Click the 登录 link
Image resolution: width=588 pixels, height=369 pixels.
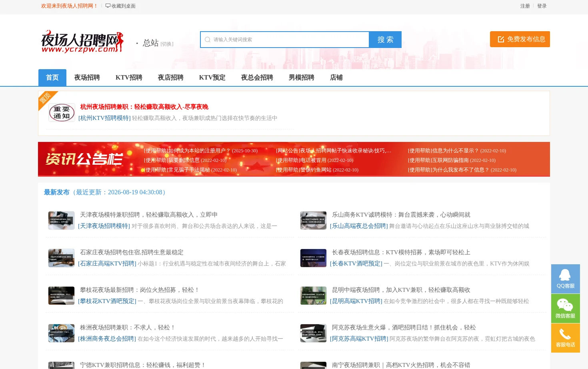click(542, 6)
